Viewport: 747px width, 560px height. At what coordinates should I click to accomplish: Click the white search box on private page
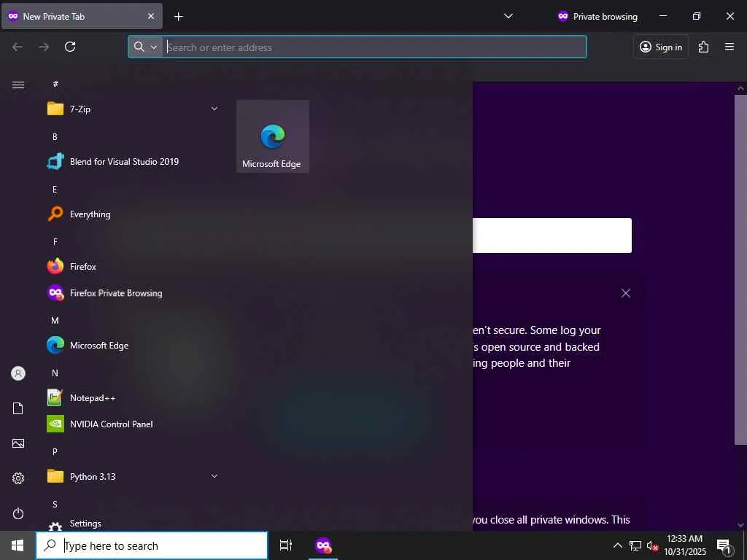tap(552, 236)
